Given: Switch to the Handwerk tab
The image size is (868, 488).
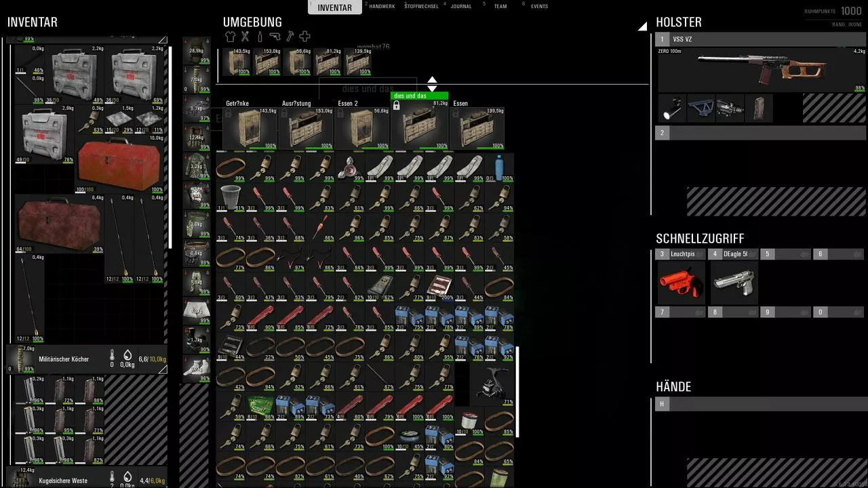Looking at the screenshot, I should 381,7.
